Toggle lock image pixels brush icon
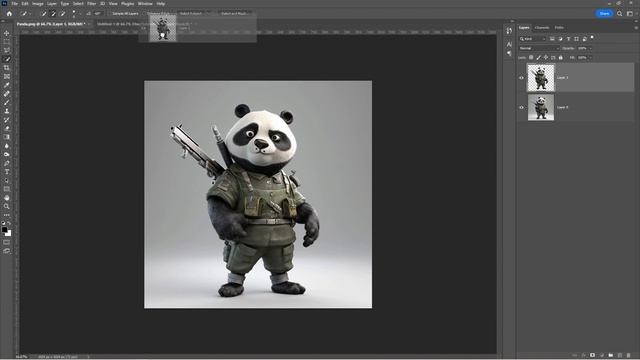The width and height of the screenshot is (640, 360). [538, 58]
